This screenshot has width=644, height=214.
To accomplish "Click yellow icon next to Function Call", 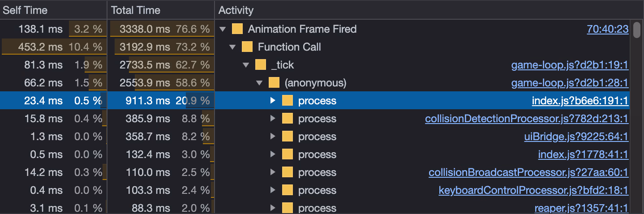I will tap(247, 47).
